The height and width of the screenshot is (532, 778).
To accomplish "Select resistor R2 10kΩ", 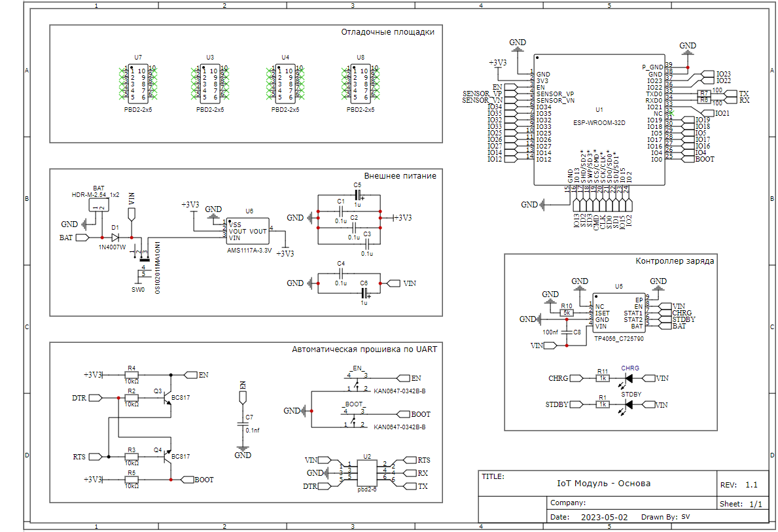I will pos(132,398).
